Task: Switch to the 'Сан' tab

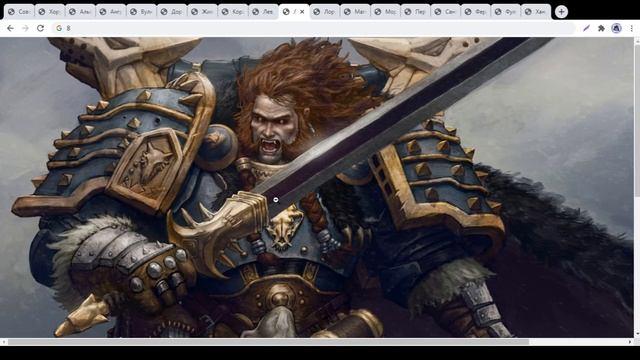Action: tap(446, 12)
